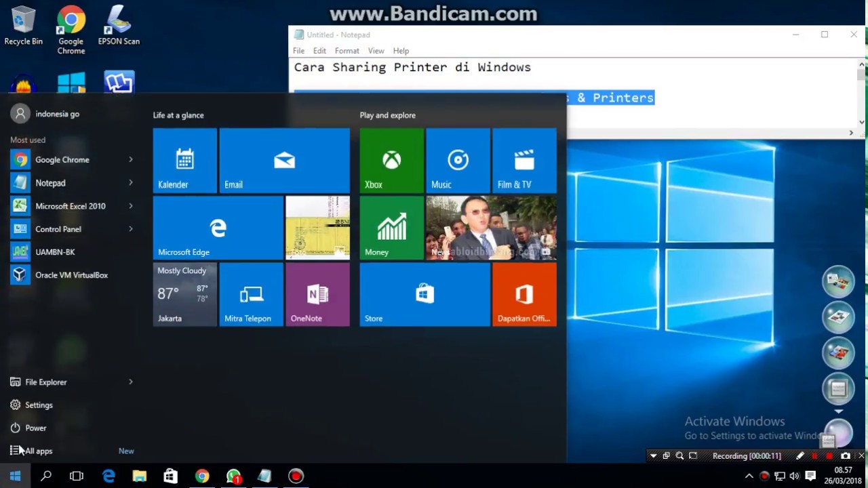Click the Power button in Start menu
The height and width of the screenshot is (488, 868).
tap(36, 428)
